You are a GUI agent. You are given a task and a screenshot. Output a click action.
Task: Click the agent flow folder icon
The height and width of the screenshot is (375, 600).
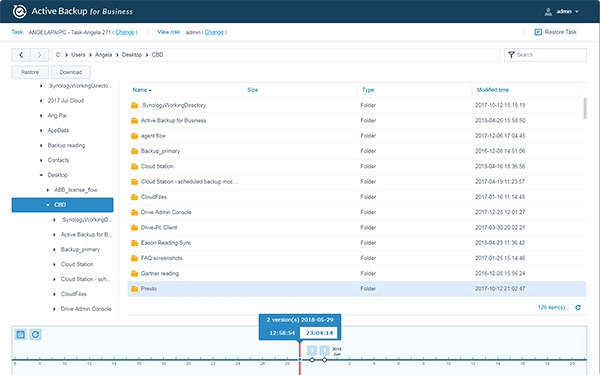(x=134, y=136)
